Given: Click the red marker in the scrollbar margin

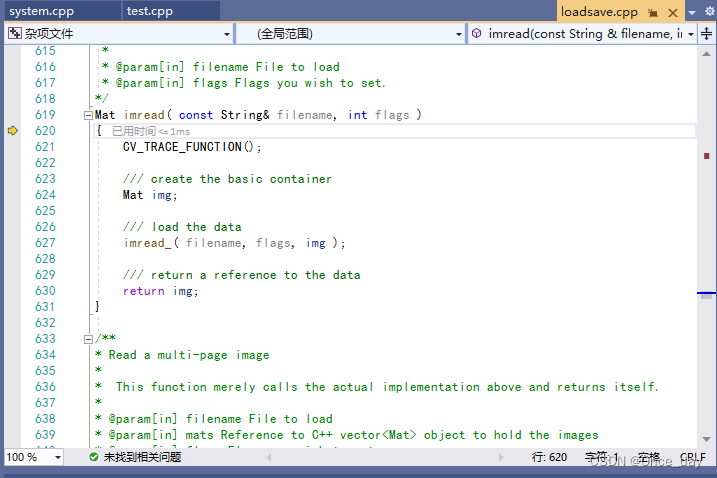Looking at the screenshot, I should (706, 156).
